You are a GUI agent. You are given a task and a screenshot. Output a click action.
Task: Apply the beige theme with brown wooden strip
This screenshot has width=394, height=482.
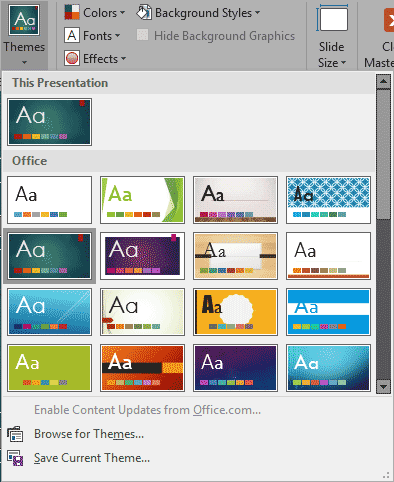[235, 200]
